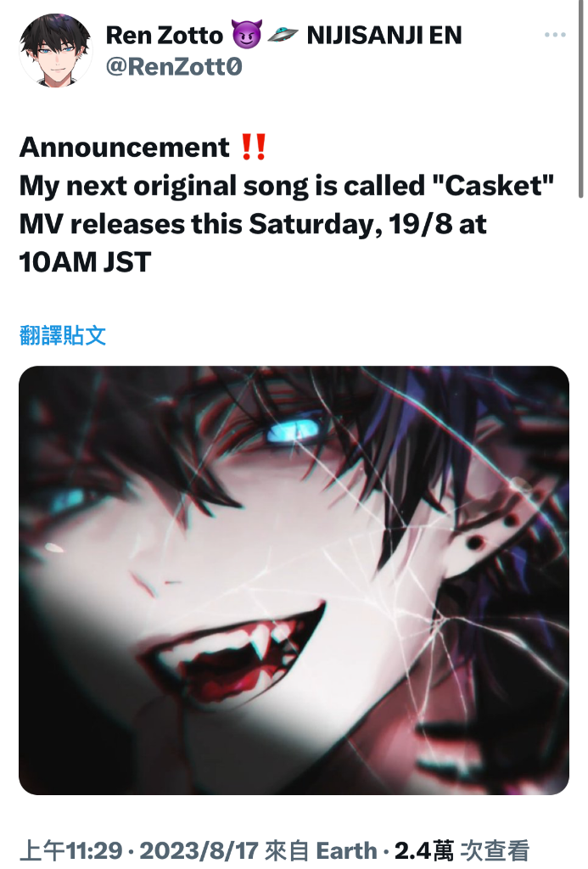Click the 2023/8/17 post date
The image size is (588, 869).
[199, 849]
